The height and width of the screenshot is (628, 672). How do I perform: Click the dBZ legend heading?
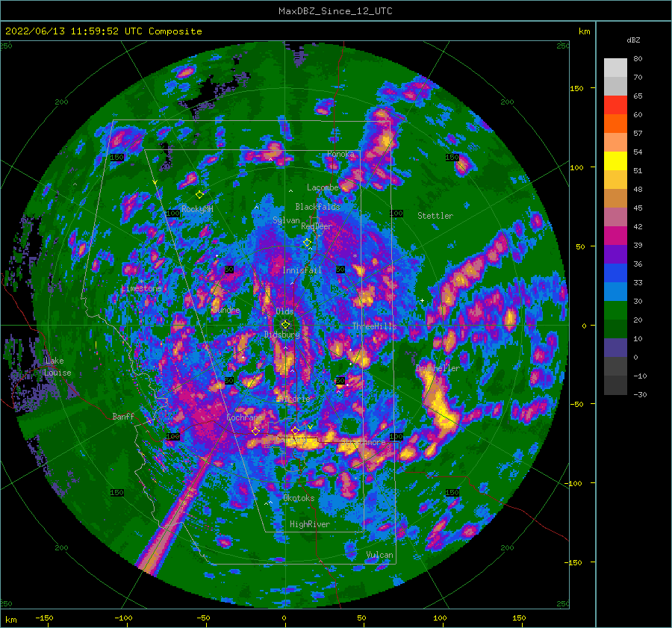point(633,40)
